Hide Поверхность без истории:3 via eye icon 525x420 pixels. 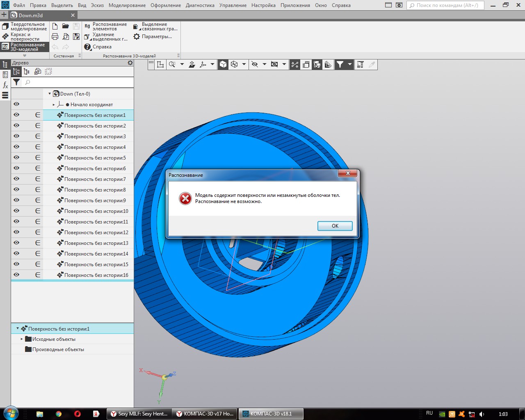click(16, 136)
